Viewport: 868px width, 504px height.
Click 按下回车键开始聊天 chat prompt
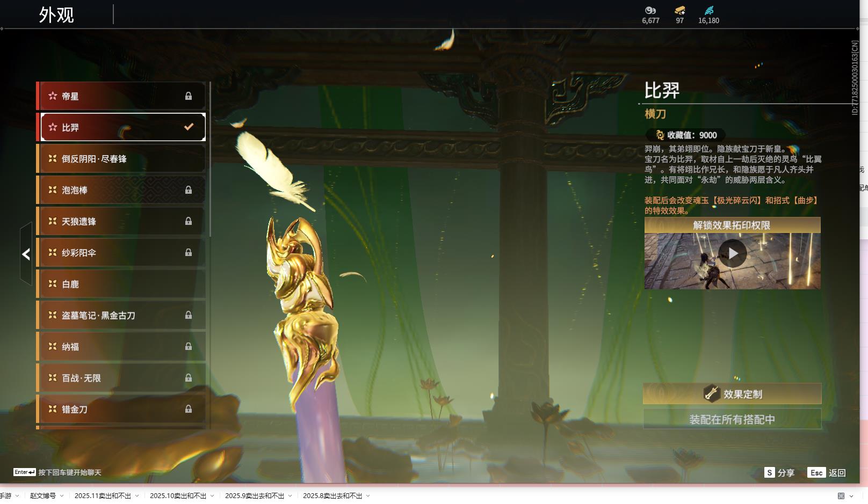tap(70, 472)
